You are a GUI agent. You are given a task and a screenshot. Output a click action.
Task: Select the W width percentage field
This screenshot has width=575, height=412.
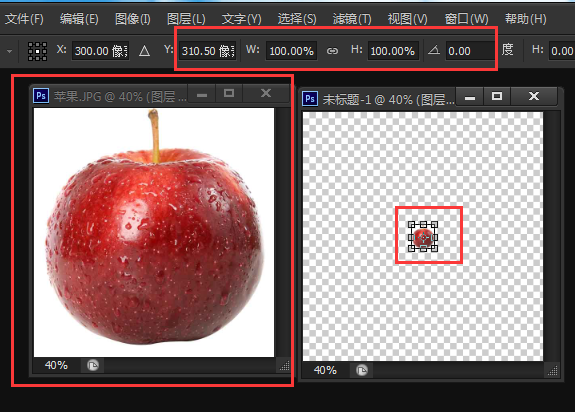tap(292, 51)
